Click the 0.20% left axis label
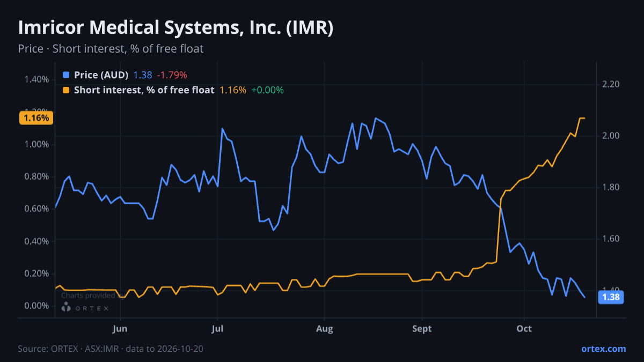 (x=36, y=274)
